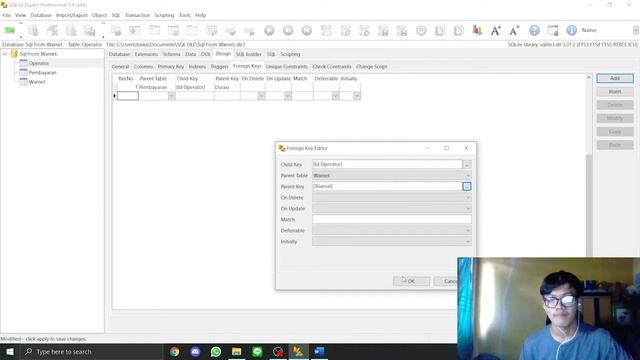Click the Pembayaran cell in grid row
Screen dimensions: 640x360
(157, 87)
